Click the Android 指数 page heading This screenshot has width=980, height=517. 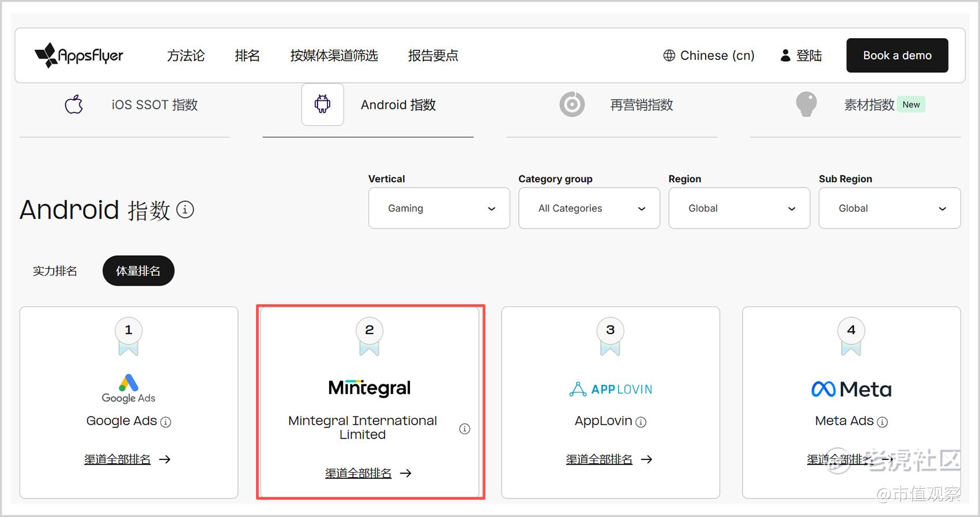(95, 209)
